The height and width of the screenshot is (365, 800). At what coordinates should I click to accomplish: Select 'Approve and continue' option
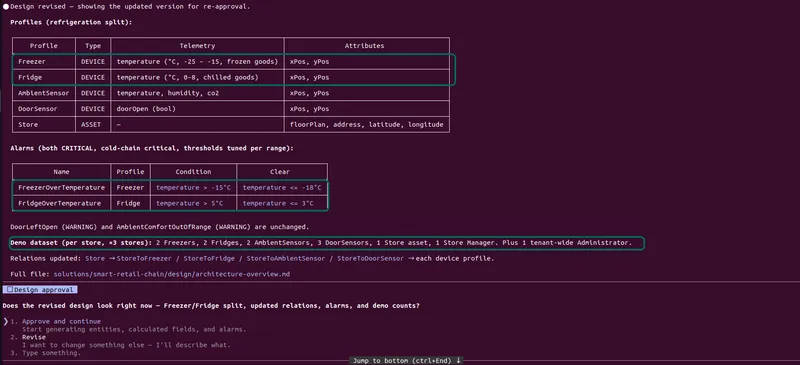point(61,322)
